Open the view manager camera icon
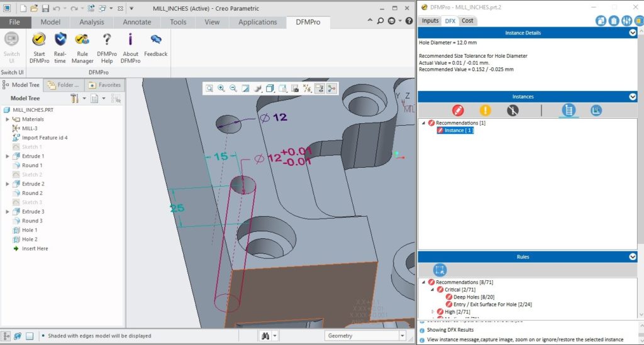This screenshot has height=345, width=644. (295, 88)
